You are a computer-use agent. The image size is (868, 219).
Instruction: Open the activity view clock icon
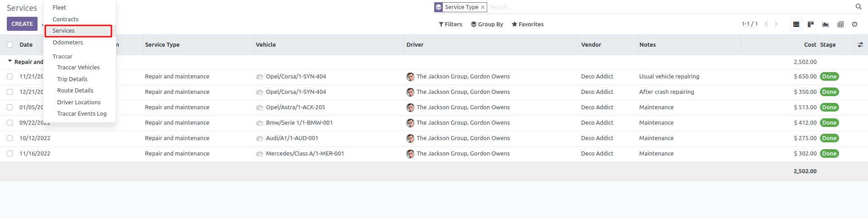point(854,24)
